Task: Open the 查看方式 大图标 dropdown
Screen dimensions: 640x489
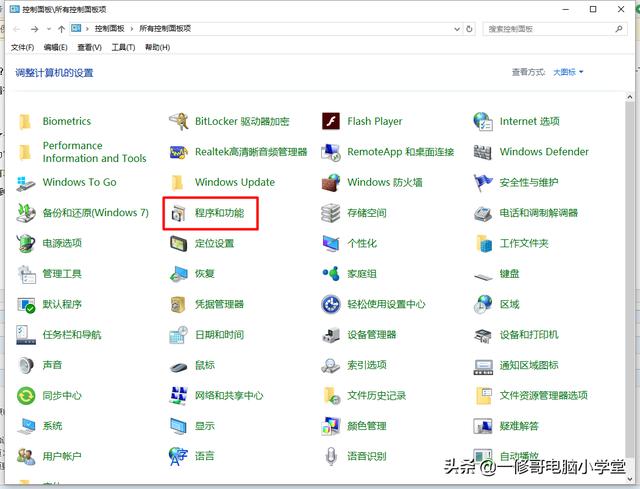Action: tap(568, 72)
